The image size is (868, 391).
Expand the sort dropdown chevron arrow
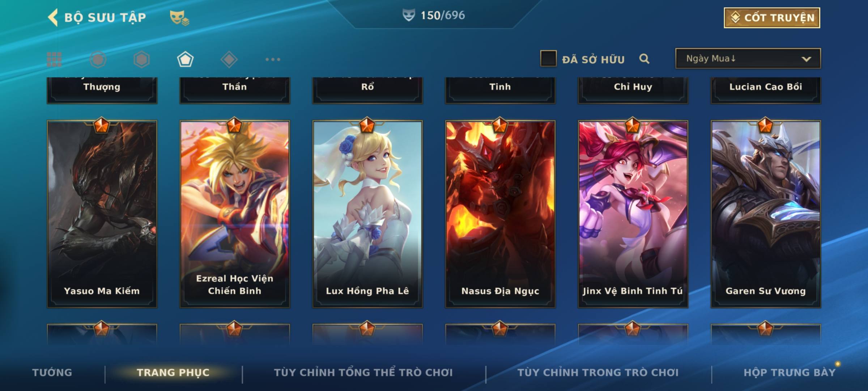(x=807, y=59)
